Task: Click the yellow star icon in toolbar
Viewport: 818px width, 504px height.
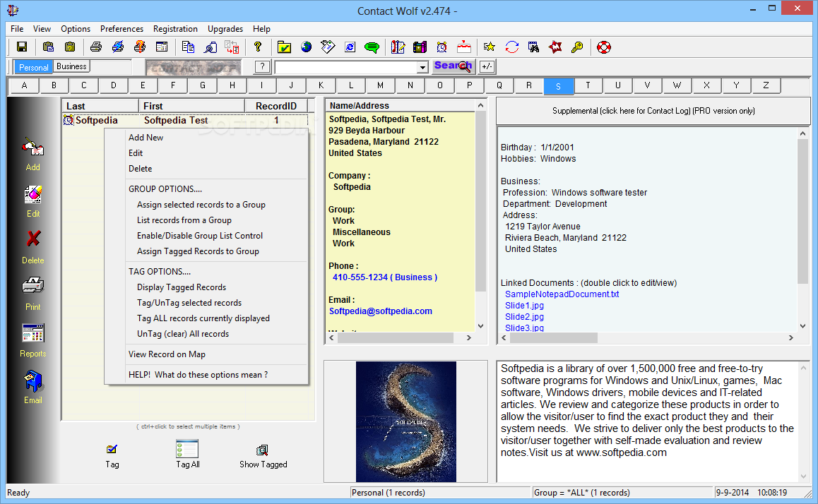Action: pyautogui.click(x=489, y=47)
